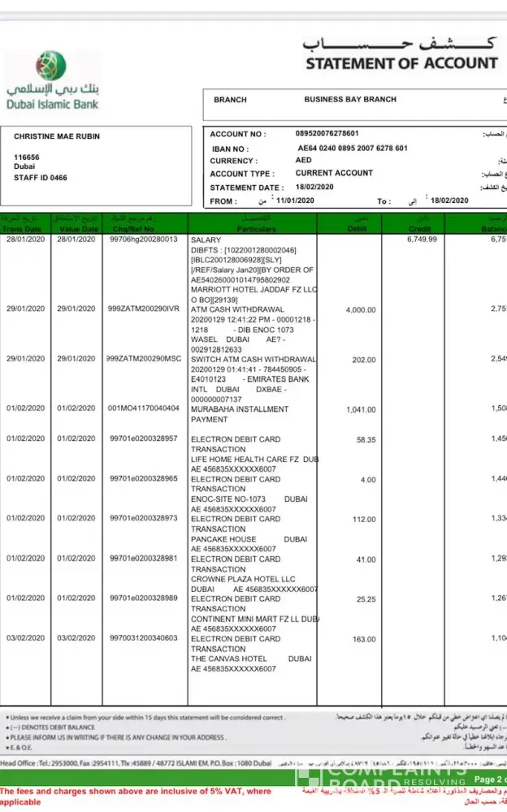This screenshot has height=812, width=507.
Task: Select account holder name CHRISTINE MAE RUBIN
Action: [57, 136]
